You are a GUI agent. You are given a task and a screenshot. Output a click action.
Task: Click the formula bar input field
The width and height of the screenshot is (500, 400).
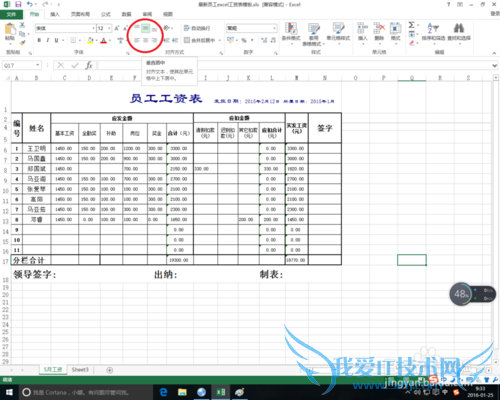(293, 65)
